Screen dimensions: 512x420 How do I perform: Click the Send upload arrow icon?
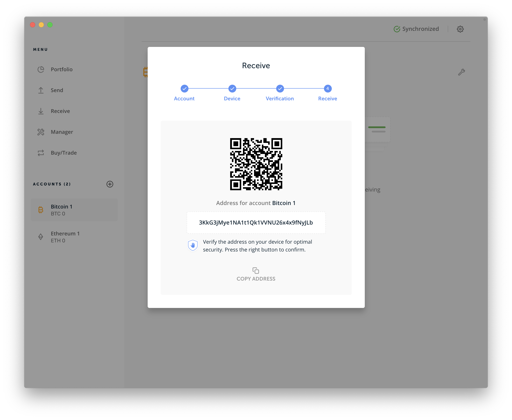pyautogui.click(x=41, y=90)
